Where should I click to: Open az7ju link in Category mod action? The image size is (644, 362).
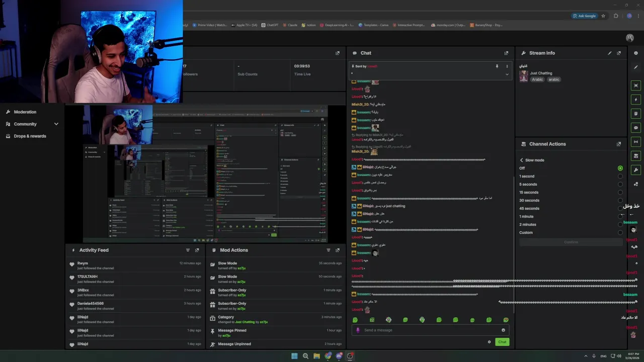[x=264, y=322]
